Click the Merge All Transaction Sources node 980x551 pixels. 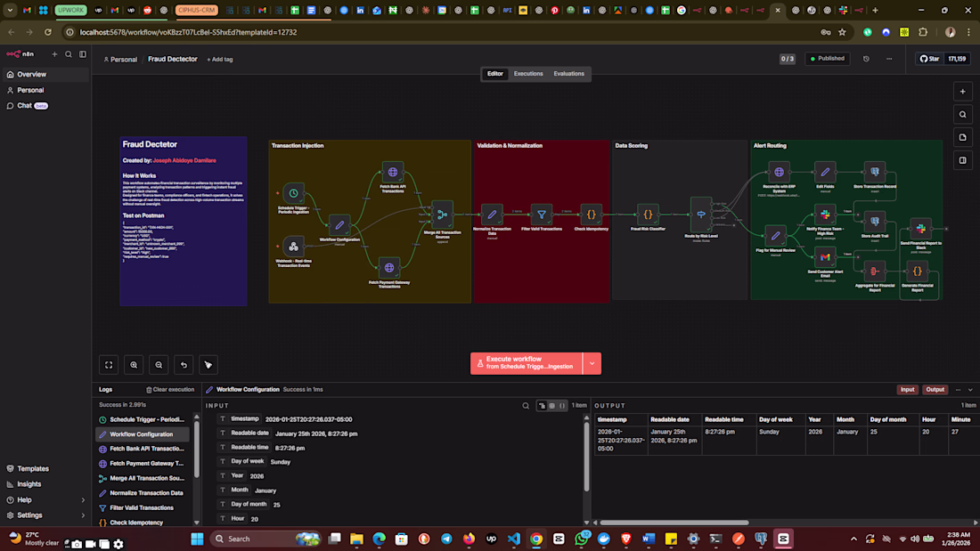[442, 215]
